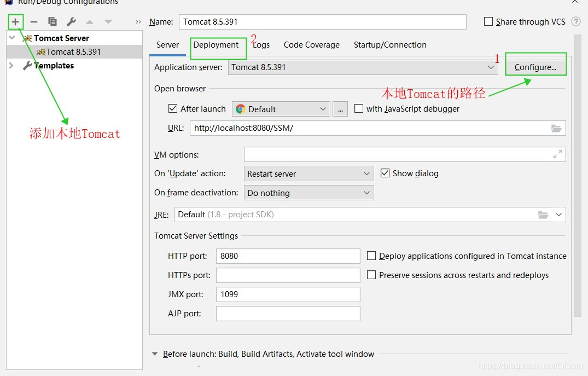588x376 pixels.
Task: Enable Preserve sessions across restarts and redeploys
Action: point(371,275)
